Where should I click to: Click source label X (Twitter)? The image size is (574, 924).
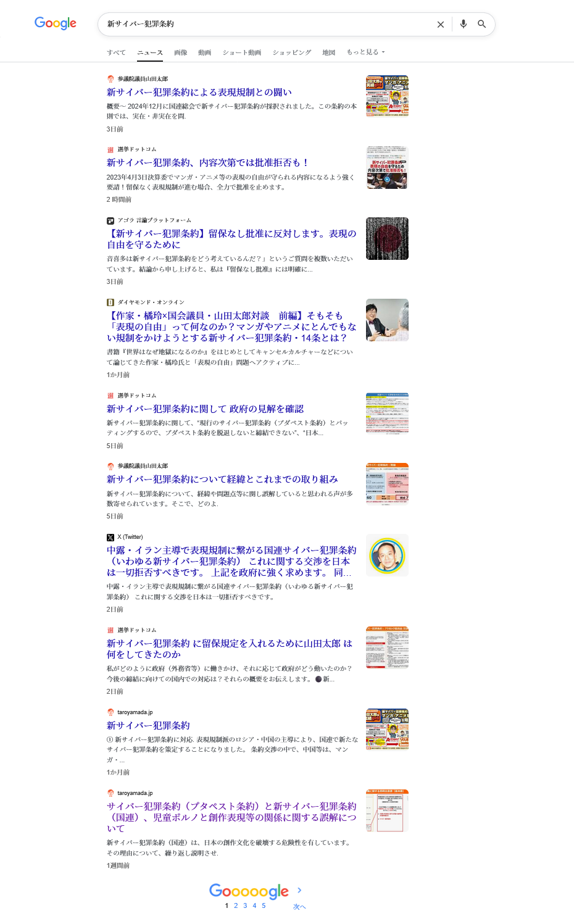click(x=130, y=537)
